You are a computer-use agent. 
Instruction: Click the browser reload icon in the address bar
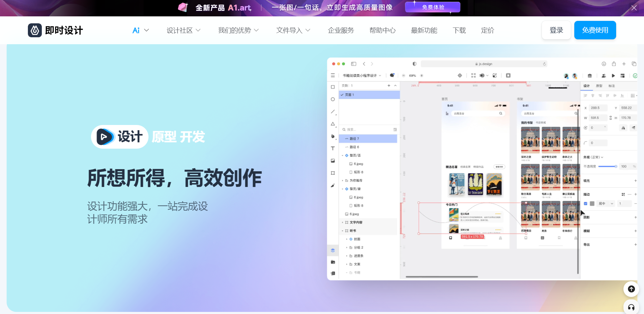point(544,64)
